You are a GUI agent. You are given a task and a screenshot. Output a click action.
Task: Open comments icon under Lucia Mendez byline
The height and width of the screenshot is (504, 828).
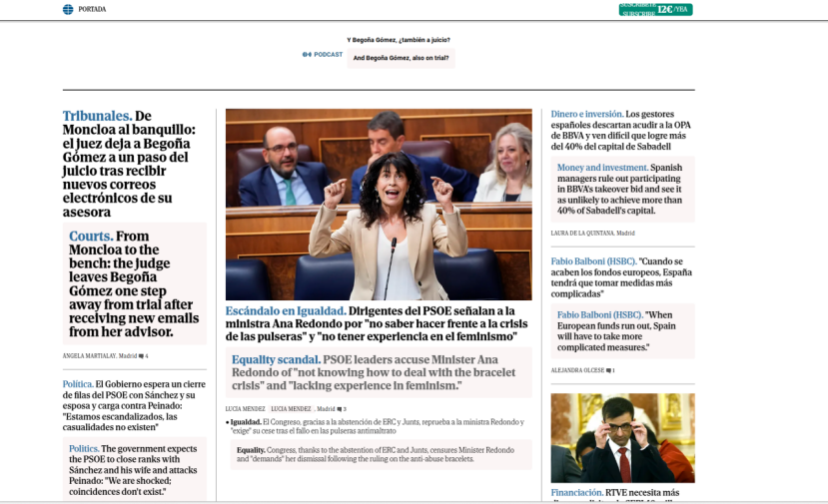[342, 409]
